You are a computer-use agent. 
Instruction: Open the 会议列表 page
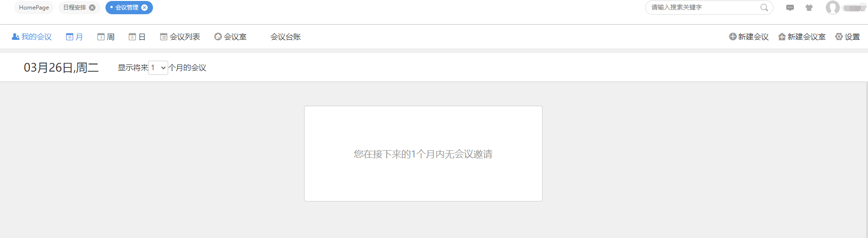click(180, 37)
